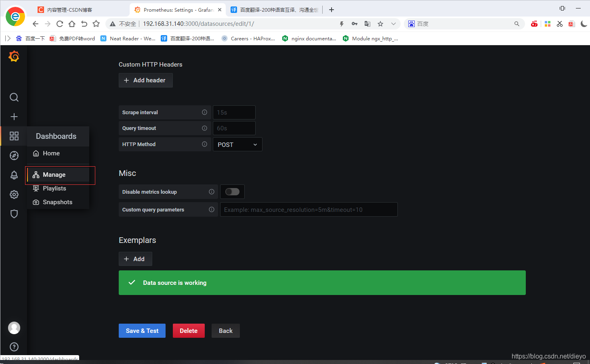
Task: Click info icon next to HTTP Method
Action: click(204, 144)
